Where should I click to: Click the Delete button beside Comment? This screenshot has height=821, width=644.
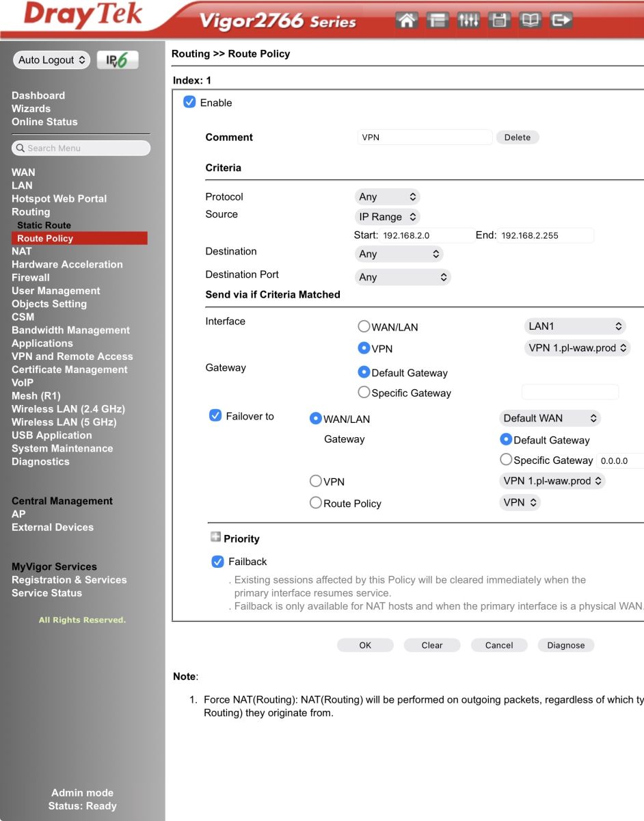[518, 138]
